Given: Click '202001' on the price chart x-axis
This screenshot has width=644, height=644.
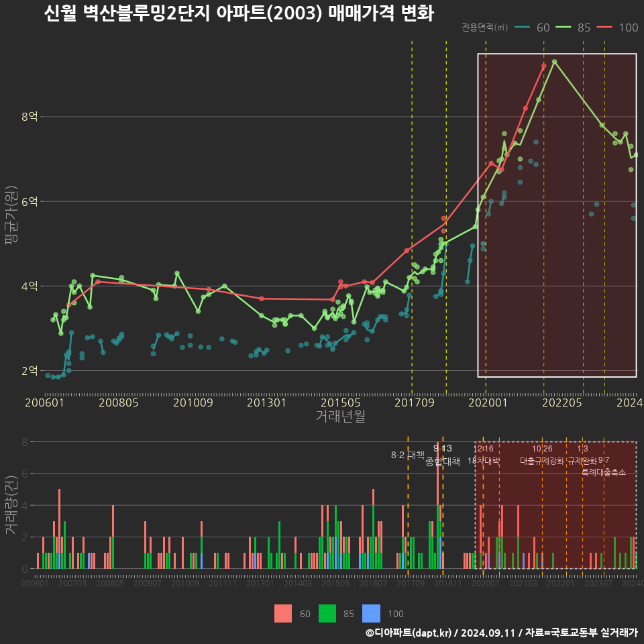Looking at the screenshot, I should coord(488,402).
